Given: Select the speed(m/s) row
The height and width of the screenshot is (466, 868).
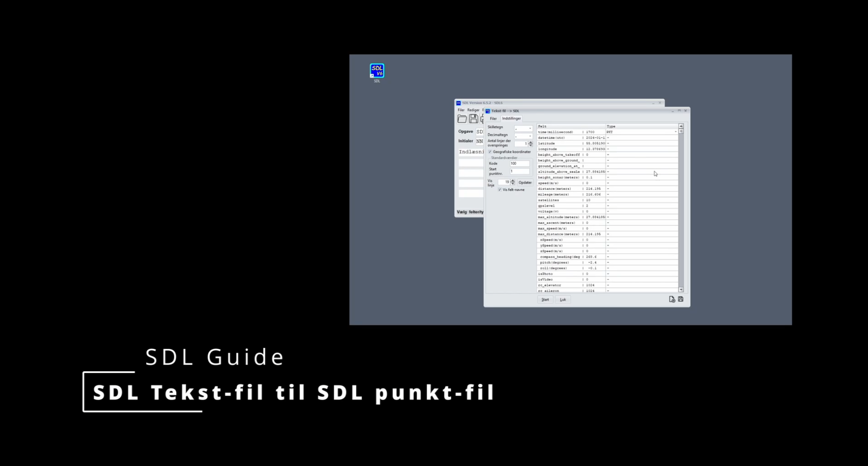Looking at the screenshot, I should 607,183.
